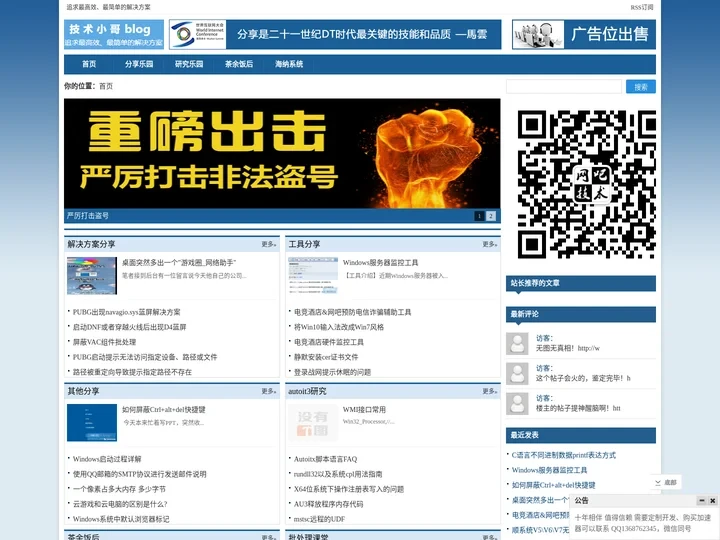Open 将Win10输入法改成Win7风格 article

click(x=339, y=327)
